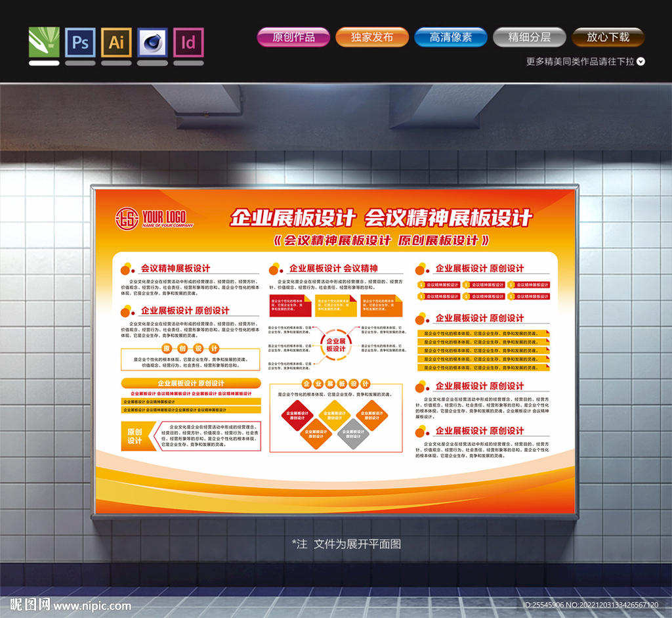Click the heading 企业展板设计 会议精神

333,269
